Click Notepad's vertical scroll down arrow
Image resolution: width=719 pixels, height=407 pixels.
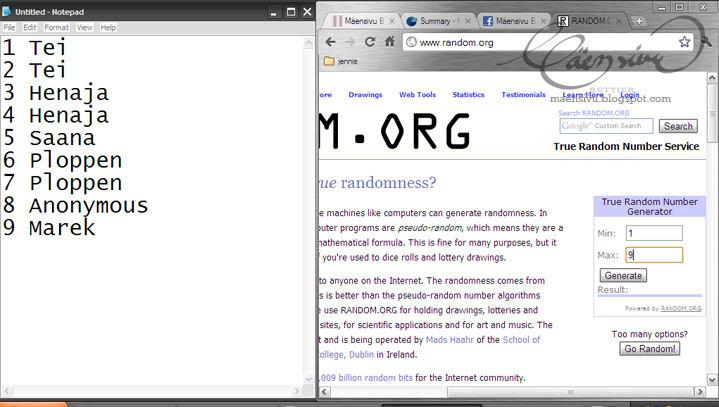[309, 379]
